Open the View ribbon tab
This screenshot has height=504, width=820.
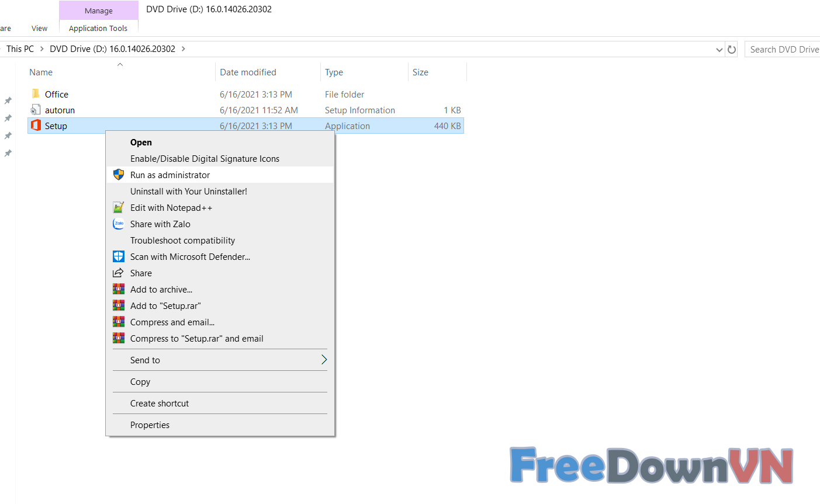(x=39, y=28)
